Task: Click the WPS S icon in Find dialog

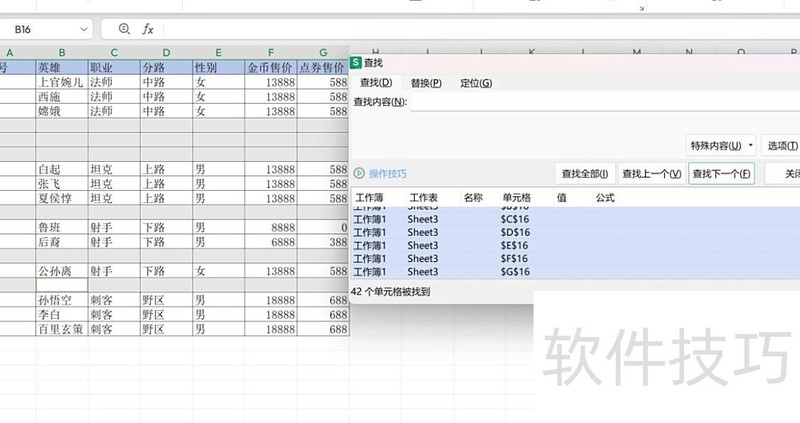Action: pyautogui.click(x=356, y=63)
